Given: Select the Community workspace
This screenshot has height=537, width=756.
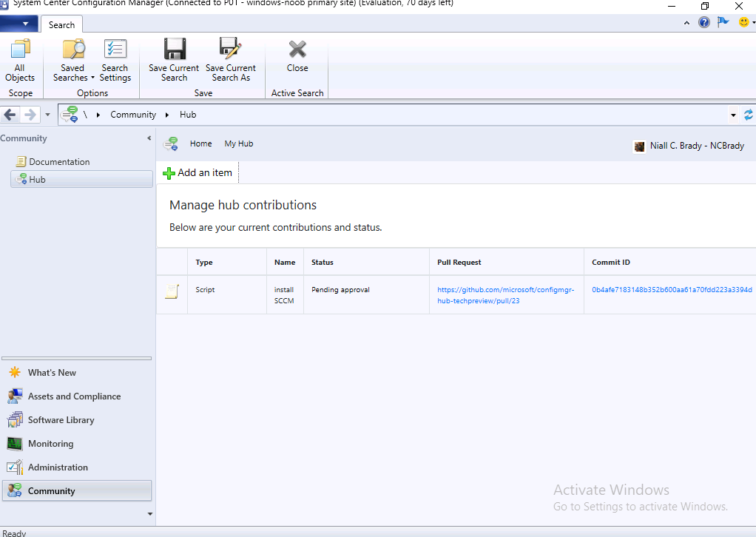Looking at the screenshot, I should tap(77, 490).
